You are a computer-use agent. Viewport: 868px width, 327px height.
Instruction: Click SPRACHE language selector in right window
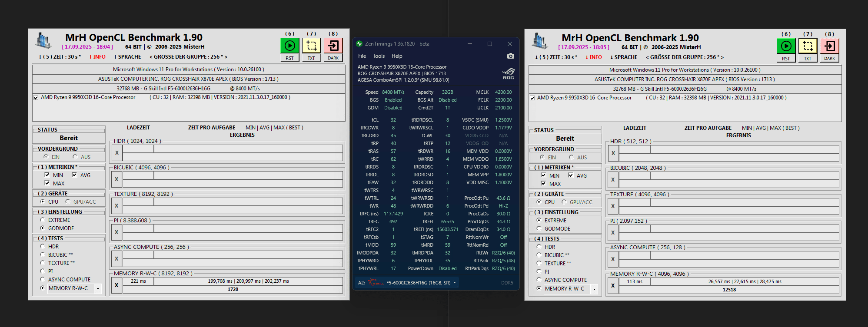tap(624, 57)
